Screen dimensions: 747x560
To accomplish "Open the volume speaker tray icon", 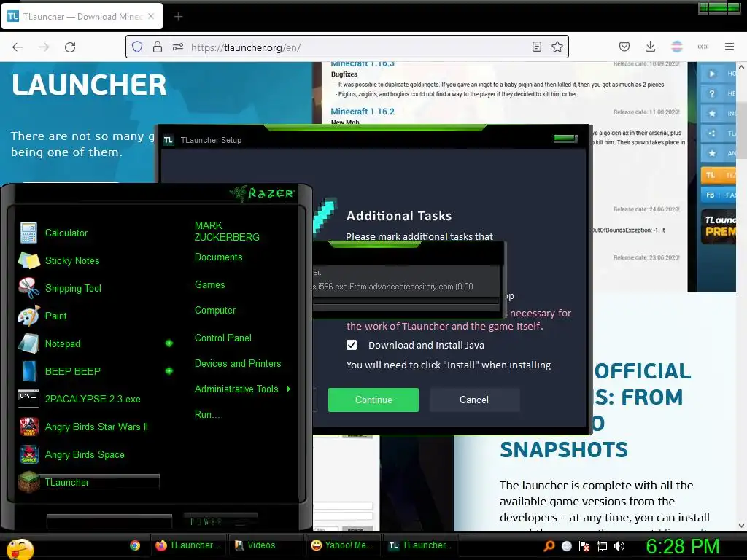I will tap(619, 546).
